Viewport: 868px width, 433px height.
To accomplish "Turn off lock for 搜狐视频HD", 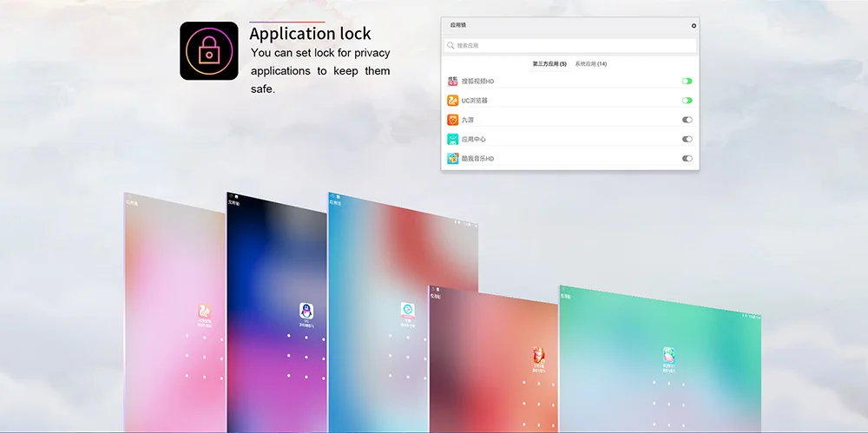I will coord(687,81).
